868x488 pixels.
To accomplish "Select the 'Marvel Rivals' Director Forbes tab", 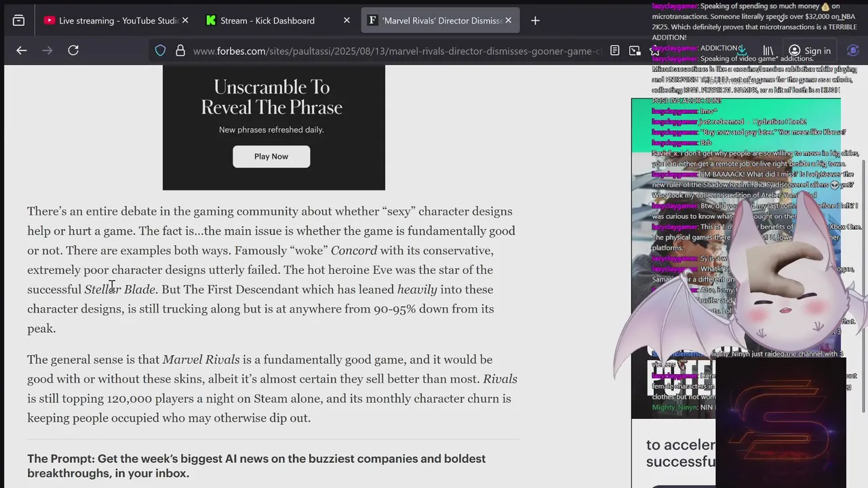I will [x=441, y=20].
